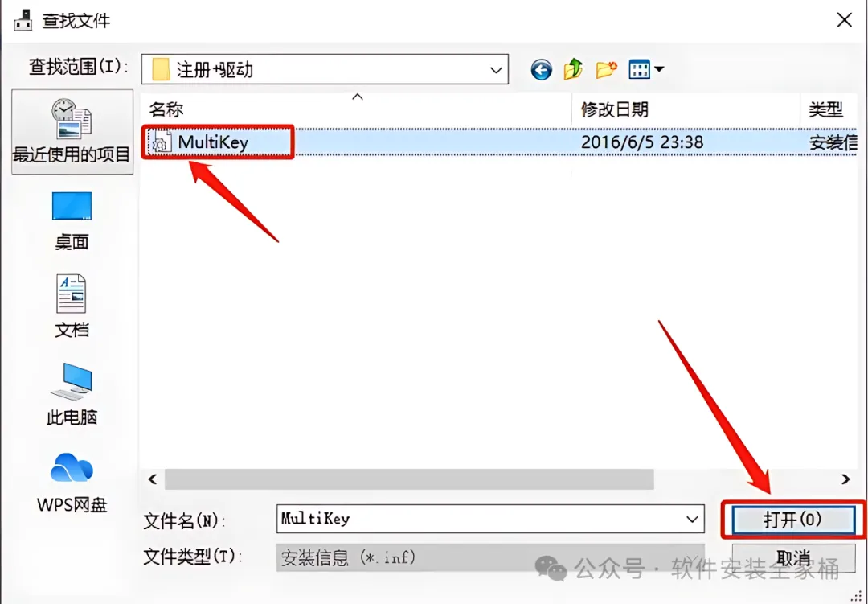Viewport: 868px width, 604px height.
Task: Click the horizontal scrollbar left arrow
Action: coord(153,479)
